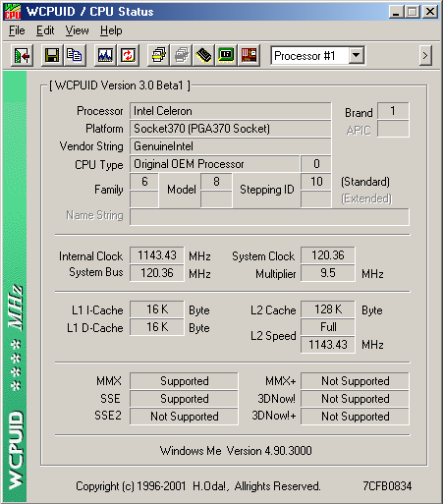
Task: Open the Processor #1 dropdown arrow
Action: 356,56
